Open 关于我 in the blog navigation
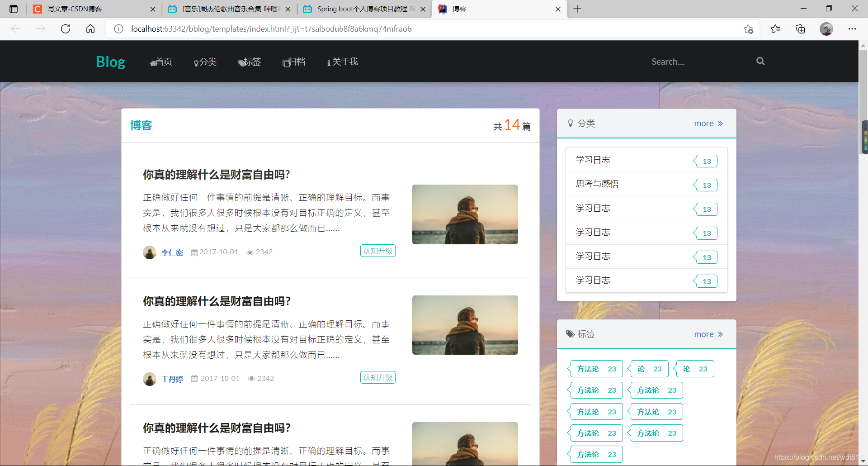 (x=343, y=62)
